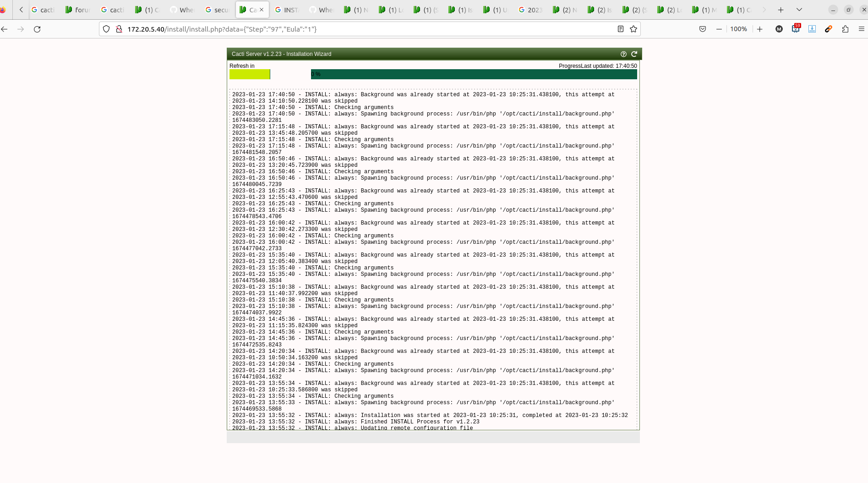The image size is (868, 483).
Task: Open the Cacti wizard help icon
Action: 623,54
